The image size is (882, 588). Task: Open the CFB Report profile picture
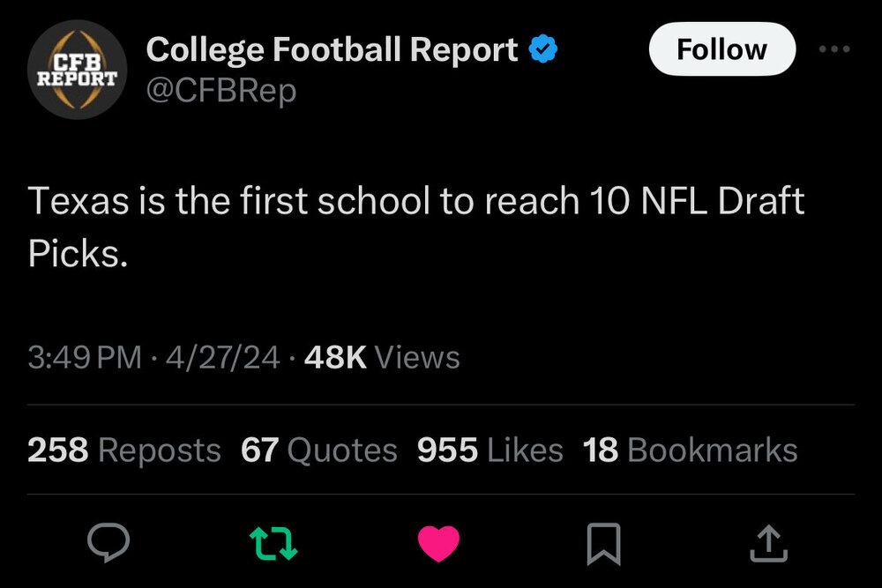[x=77, y=70]
